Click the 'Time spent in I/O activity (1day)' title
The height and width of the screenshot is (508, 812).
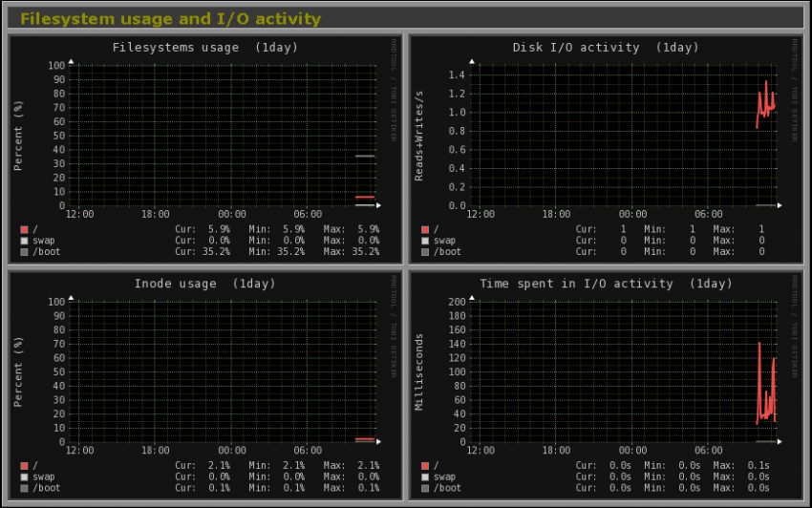(606, 284)
